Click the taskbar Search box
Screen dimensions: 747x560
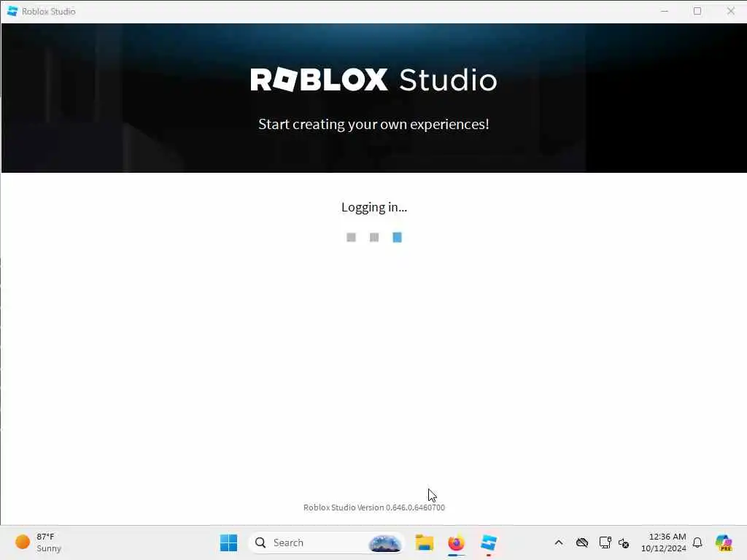click(326, 542)
